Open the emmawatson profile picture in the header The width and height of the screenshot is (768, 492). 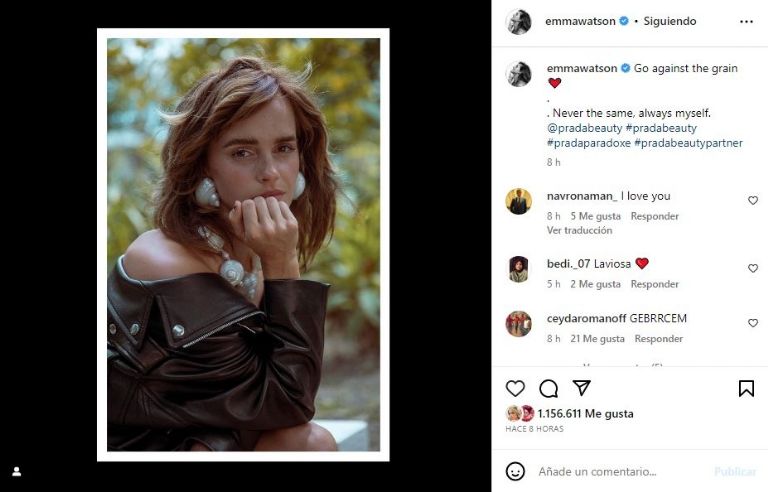(518, 21)
